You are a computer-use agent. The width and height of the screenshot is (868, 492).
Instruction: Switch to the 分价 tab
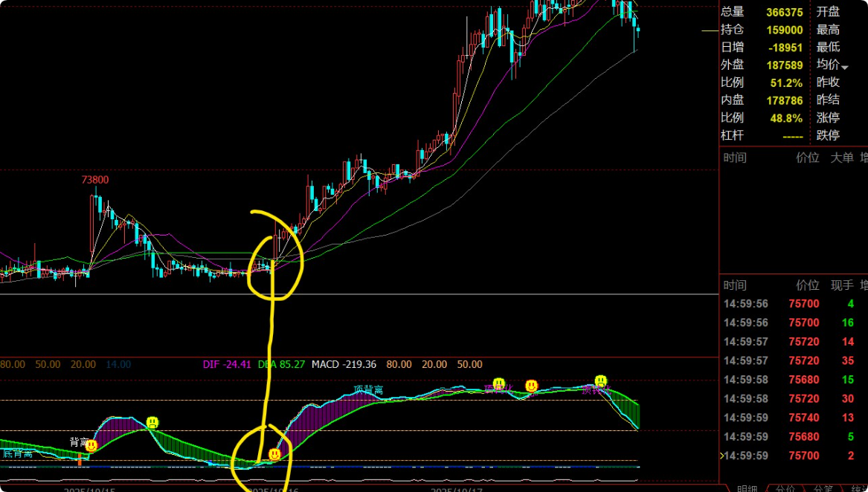click(785, 488)
